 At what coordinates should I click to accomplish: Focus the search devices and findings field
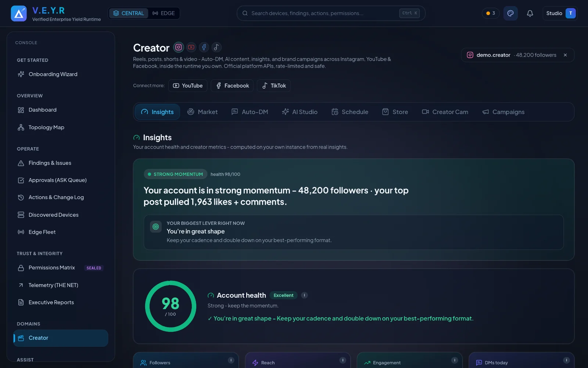tap(331, 13)
